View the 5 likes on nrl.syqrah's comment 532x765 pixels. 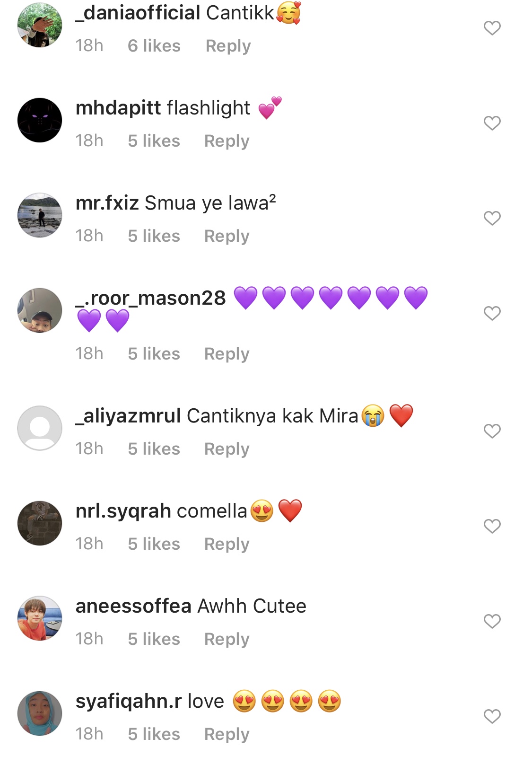point(154,544)
